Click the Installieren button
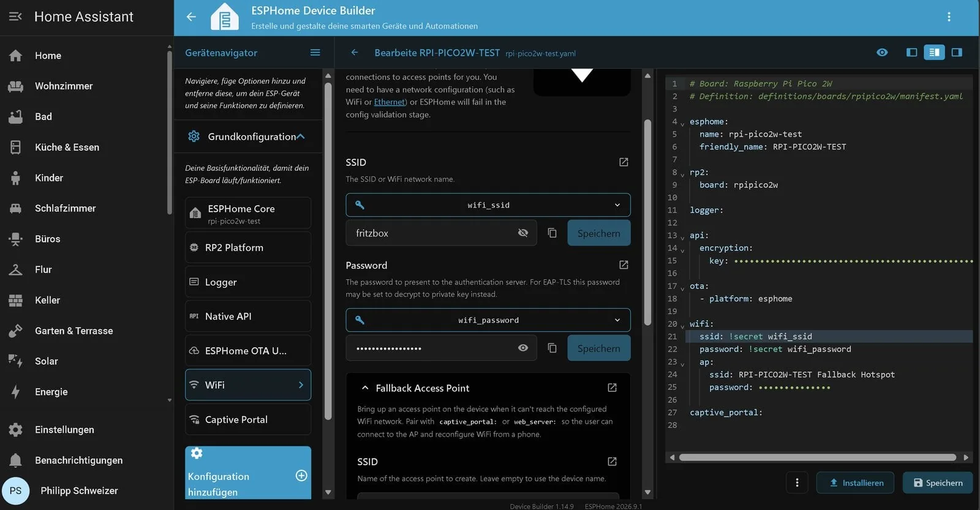980x510 pixels. coord(855,483)
